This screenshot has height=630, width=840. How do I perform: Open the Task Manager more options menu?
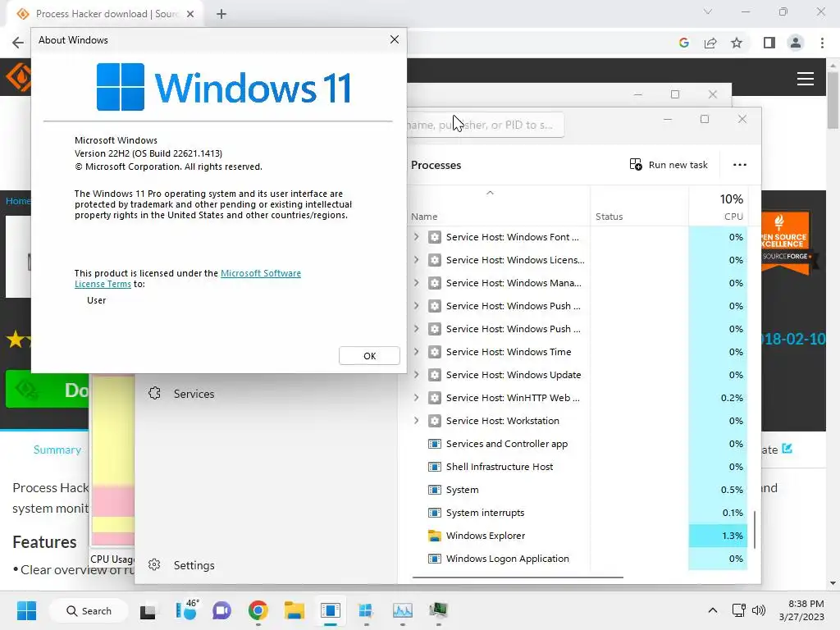pos(739,164)
